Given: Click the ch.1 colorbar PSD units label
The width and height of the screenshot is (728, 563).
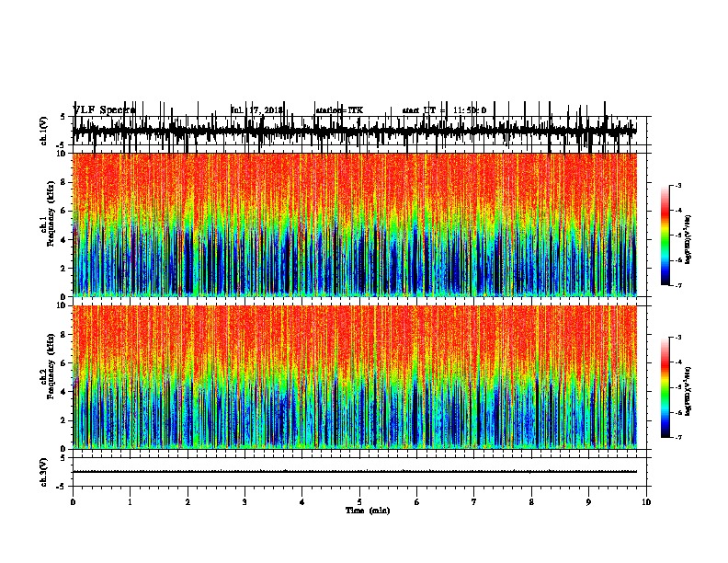Looking at the screenshot, I should pos(688,239).
